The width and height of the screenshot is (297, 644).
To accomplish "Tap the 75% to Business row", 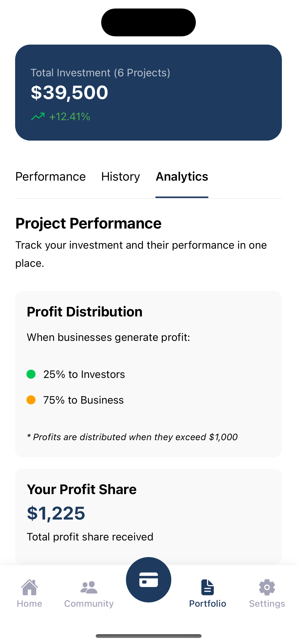I will (83, 400).
